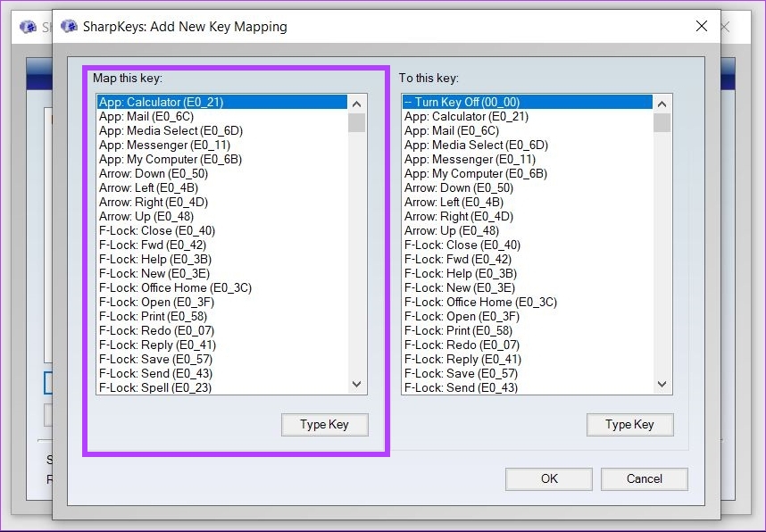
Task: Select F-Lock: Reply in Map this key list
Action: (222, 345)
